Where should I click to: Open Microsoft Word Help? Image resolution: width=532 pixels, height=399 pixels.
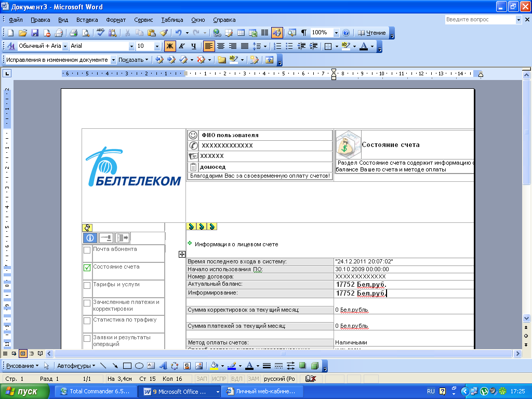tap(346, 33)
